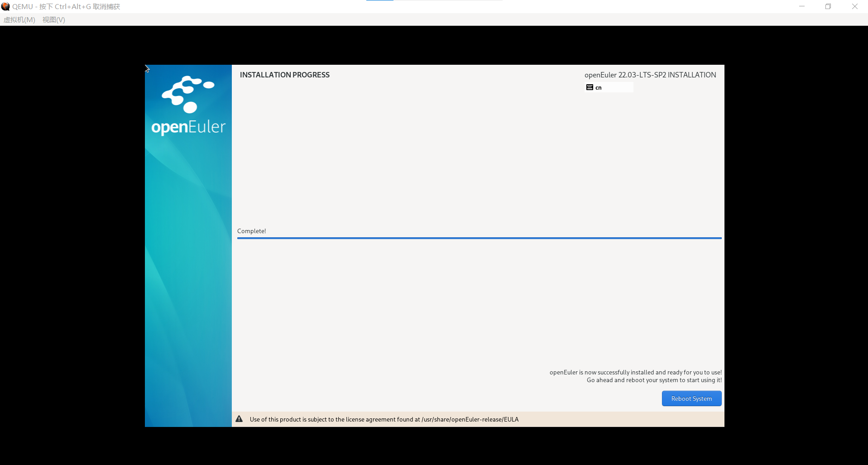Viewport: 868px width, 465px height.
Task: Open the 视图(V) menu
Action: pos(54,19)
